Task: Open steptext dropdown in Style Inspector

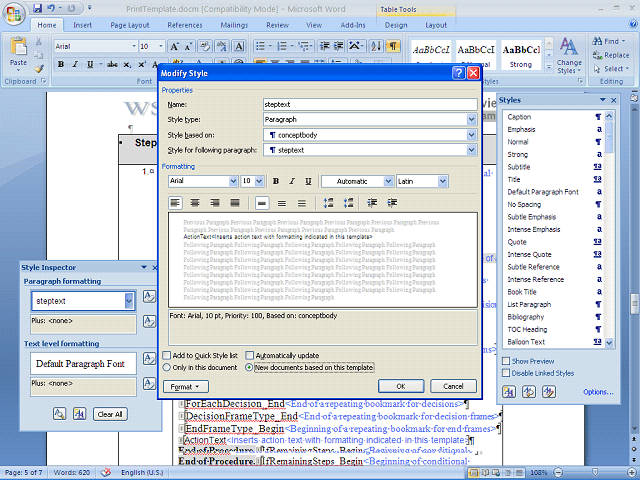Action: click(129, 301)
